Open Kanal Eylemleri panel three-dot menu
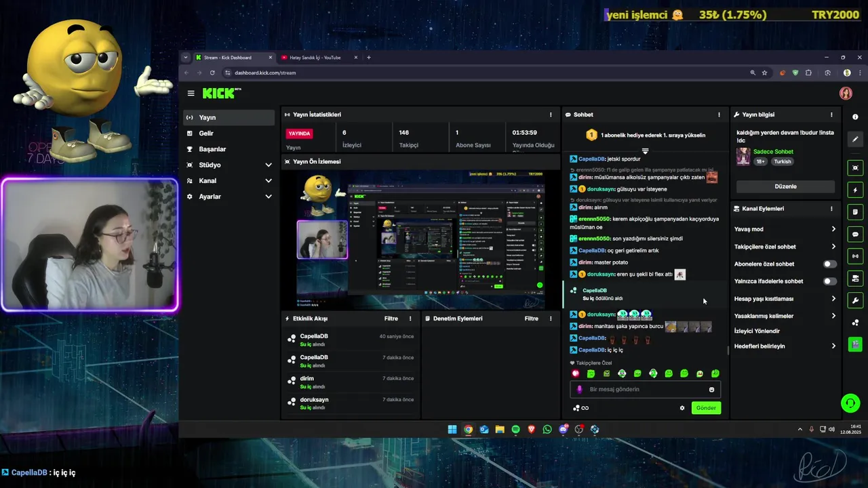This screenshot has height=488, width=868. coord(831,209)
